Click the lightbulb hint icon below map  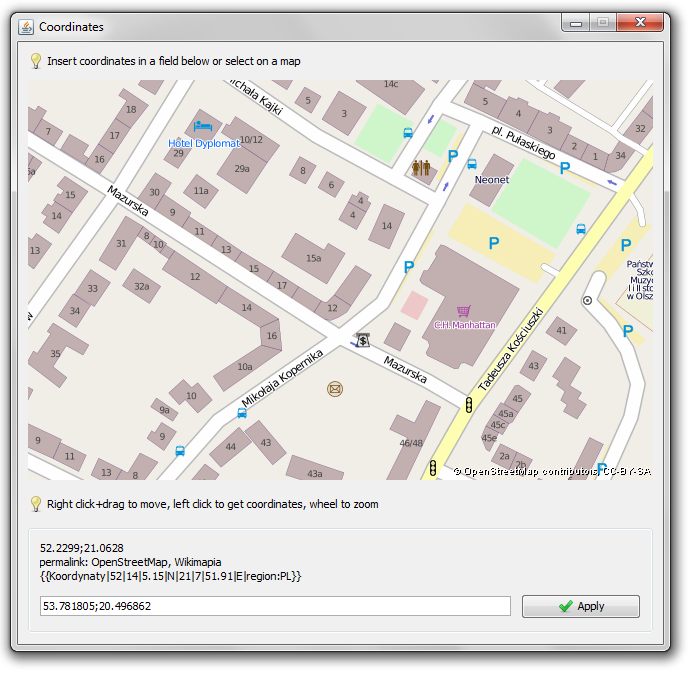click(x=36, y=504)
